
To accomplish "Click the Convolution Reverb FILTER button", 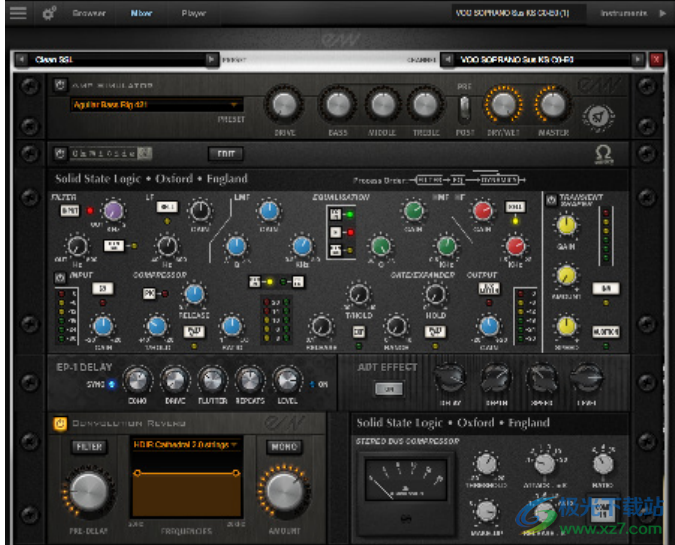I will [89, 447].
